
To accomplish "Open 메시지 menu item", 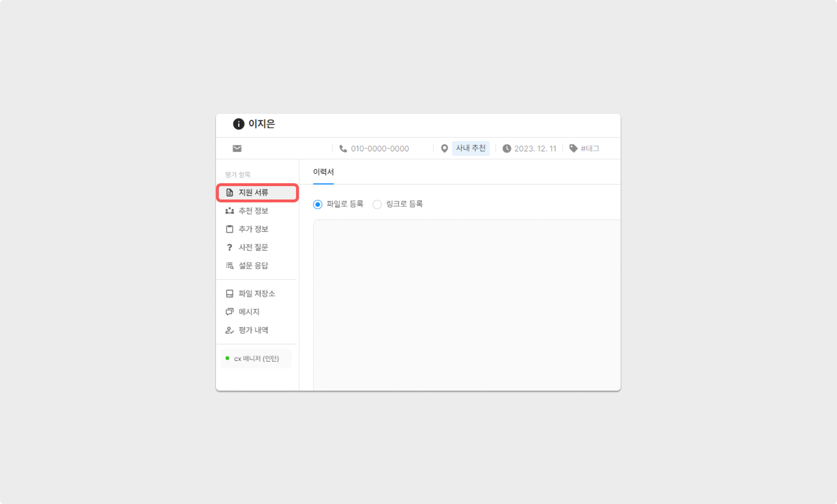I will pos(249,312).
